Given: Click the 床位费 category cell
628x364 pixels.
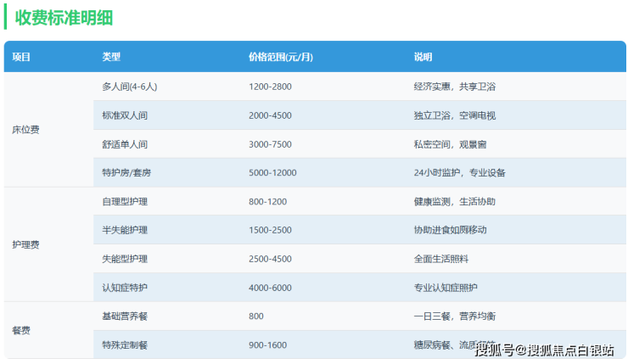Looking at the screenshot, I should click(x=25, y=130).
